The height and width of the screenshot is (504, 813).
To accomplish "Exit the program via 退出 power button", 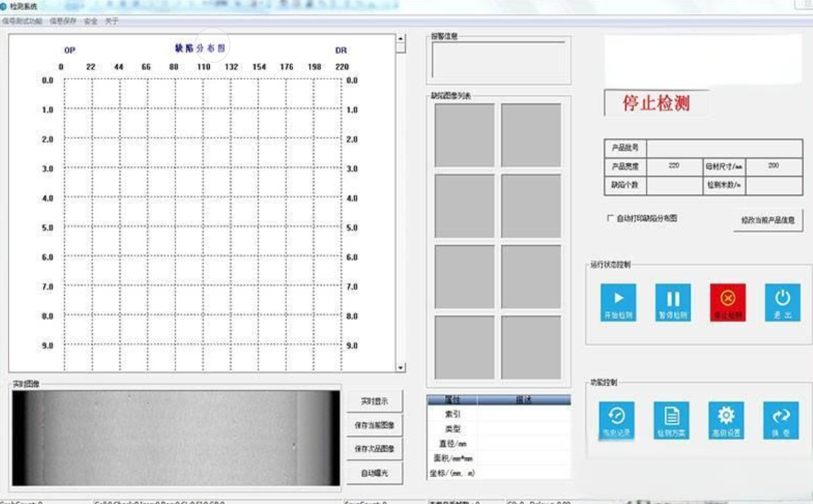I will pyautogui.click(x=782, y=302).
